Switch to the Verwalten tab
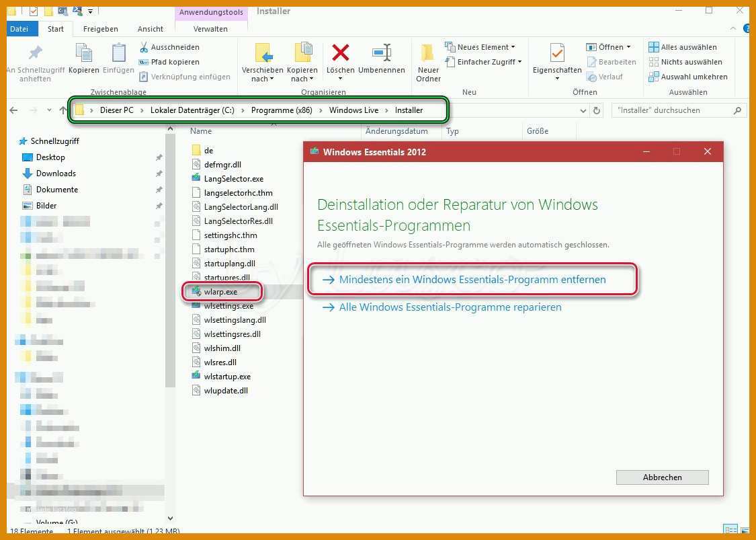 point(211,29)
